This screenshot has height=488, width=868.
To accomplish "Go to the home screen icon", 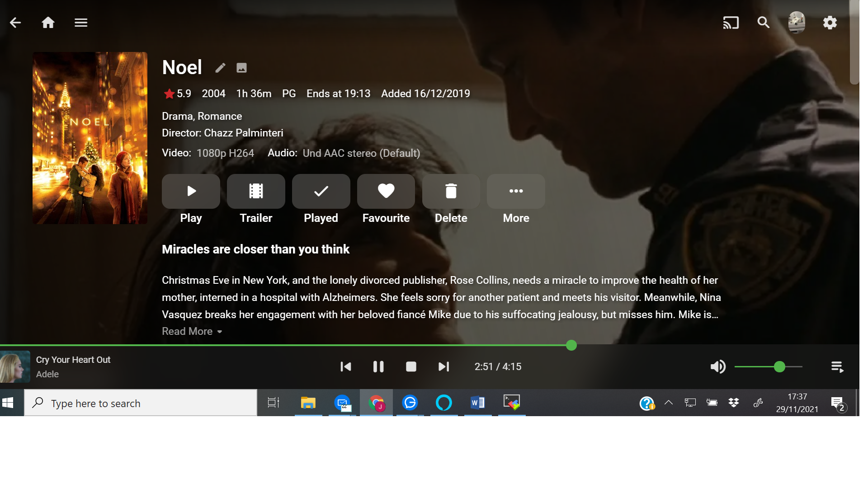I will (x=48, y=23).
